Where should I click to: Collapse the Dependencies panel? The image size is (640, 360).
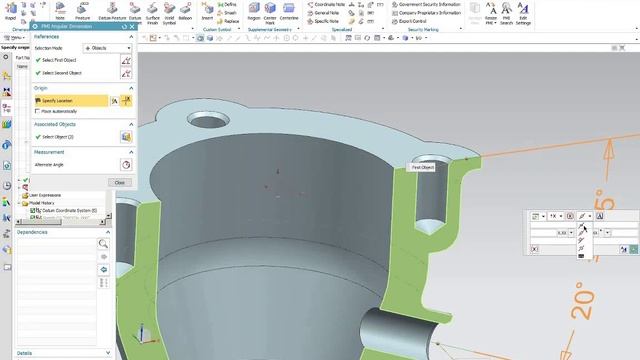click(108, 232)
